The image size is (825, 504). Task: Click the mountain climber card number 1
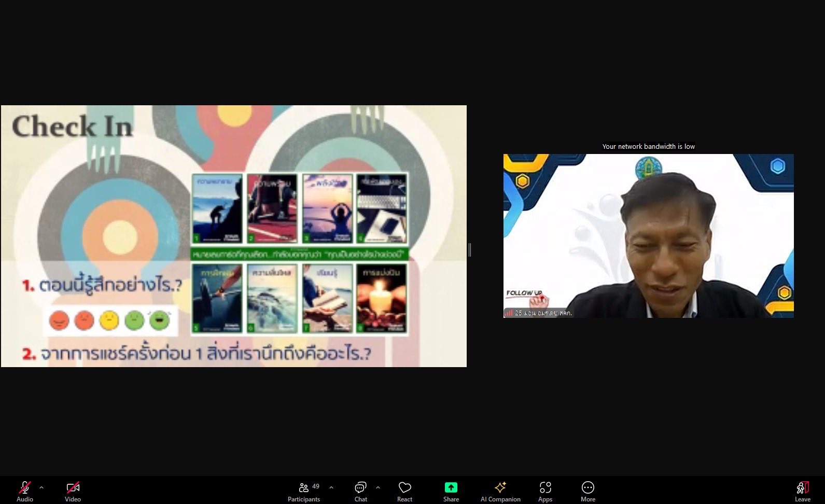pos(217,208)
